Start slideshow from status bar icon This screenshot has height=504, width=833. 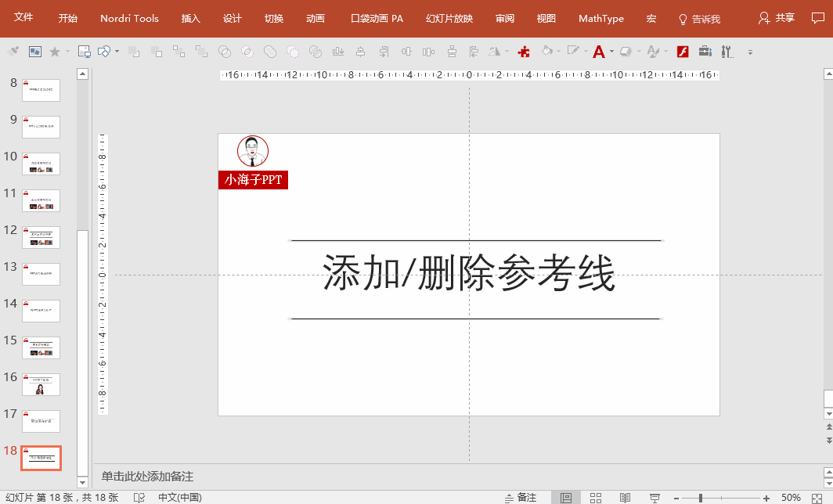pyautogui.click(x=654, y=498)
